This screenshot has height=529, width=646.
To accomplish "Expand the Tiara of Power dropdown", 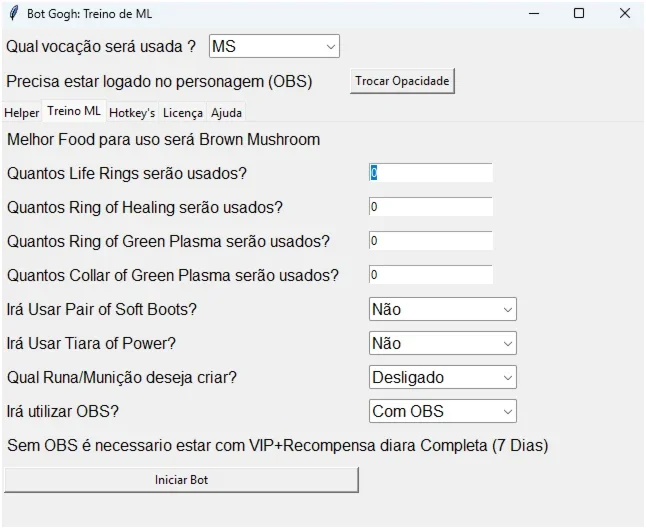I will coord(442,343).
